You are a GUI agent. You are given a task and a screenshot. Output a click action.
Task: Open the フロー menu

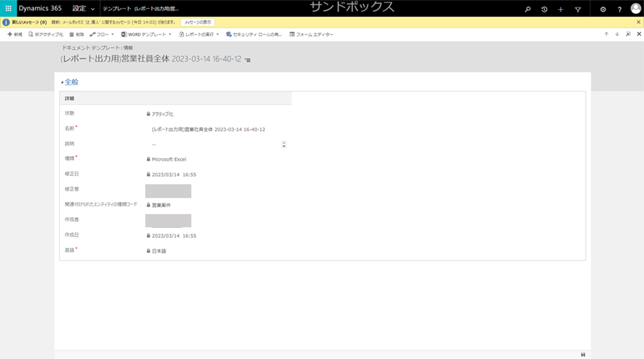(x=101, y=34)
